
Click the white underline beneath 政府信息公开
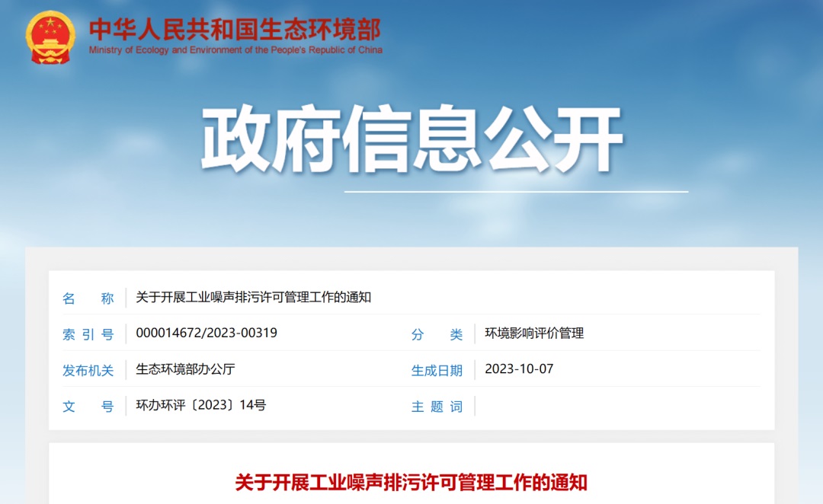(516, 192)
